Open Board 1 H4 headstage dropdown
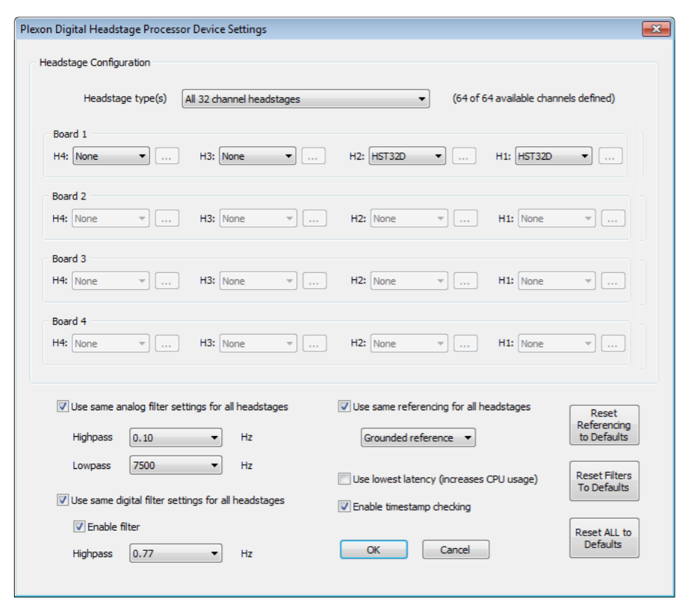The width and height of the screenshot is (687, 616). point(111,156)
